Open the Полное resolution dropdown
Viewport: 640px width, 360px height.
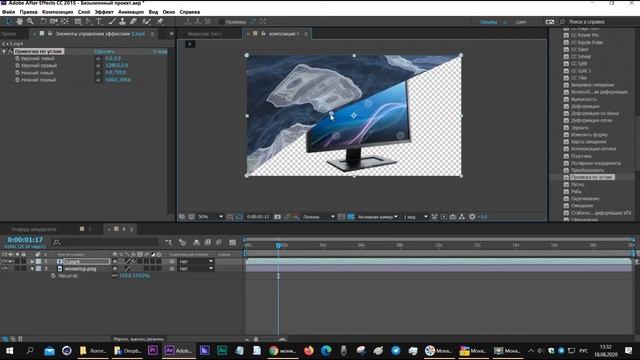318,217
